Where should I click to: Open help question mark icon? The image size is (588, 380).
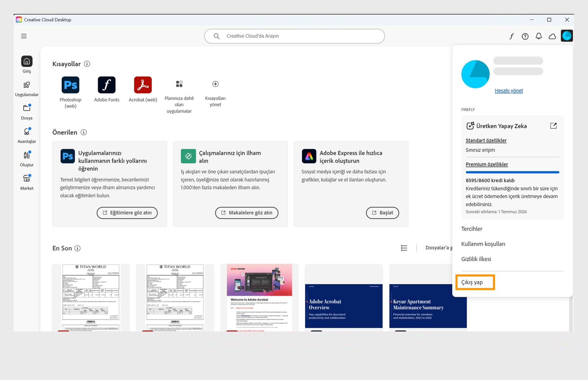(525, 36)
